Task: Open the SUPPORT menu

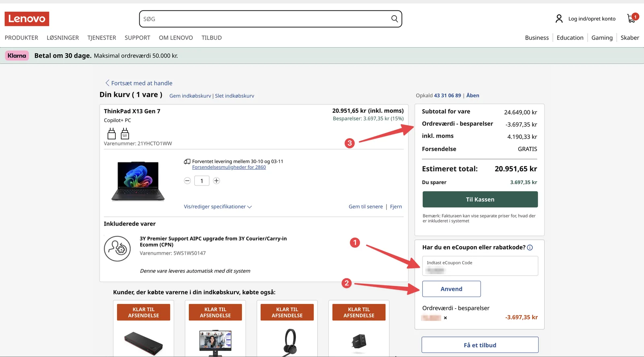Action: (137, 38)
